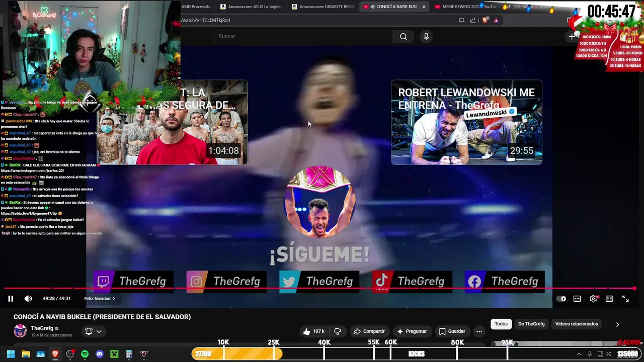644x362 pixels.
Task: Open the Feliz Navidad chapter list
Action: tap(100, 299)
